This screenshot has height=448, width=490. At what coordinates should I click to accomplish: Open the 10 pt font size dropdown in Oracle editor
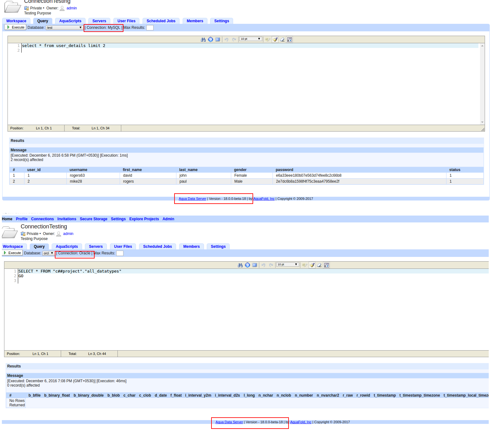click(288, 264)
